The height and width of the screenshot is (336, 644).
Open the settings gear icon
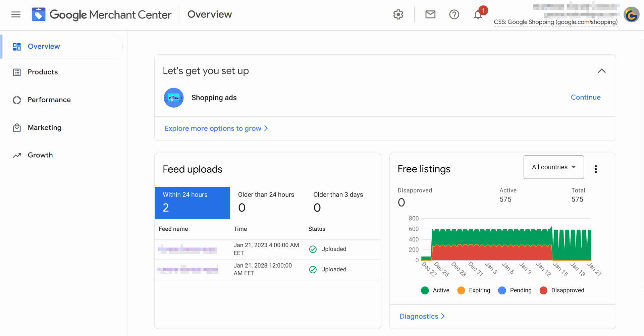[x=398, y=14]
